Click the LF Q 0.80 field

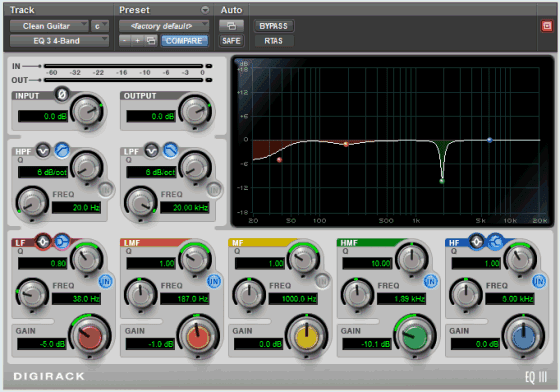[x=43, y=263]
